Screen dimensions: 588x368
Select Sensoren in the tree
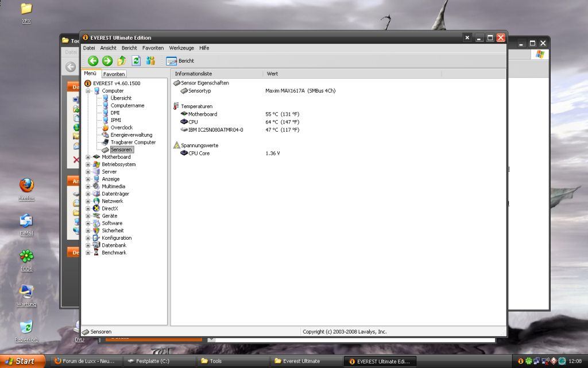[x=121, y=150]
